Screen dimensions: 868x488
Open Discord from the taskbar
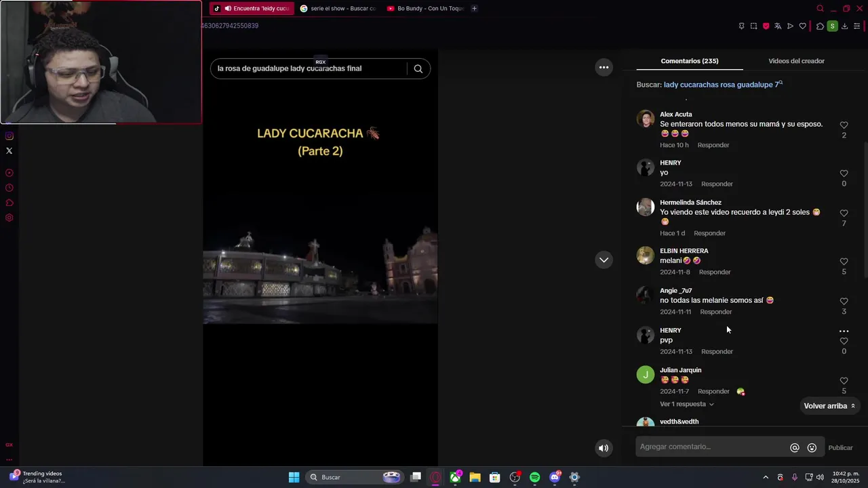point(555,477)
